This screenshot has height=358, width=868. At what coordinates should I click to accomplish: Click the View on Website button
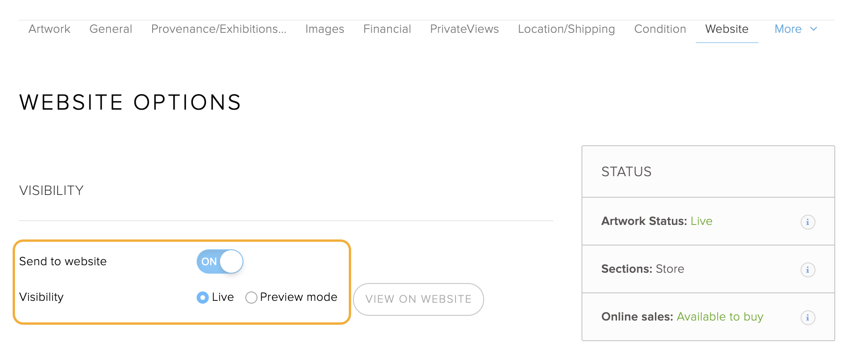(x=419, y=299)
